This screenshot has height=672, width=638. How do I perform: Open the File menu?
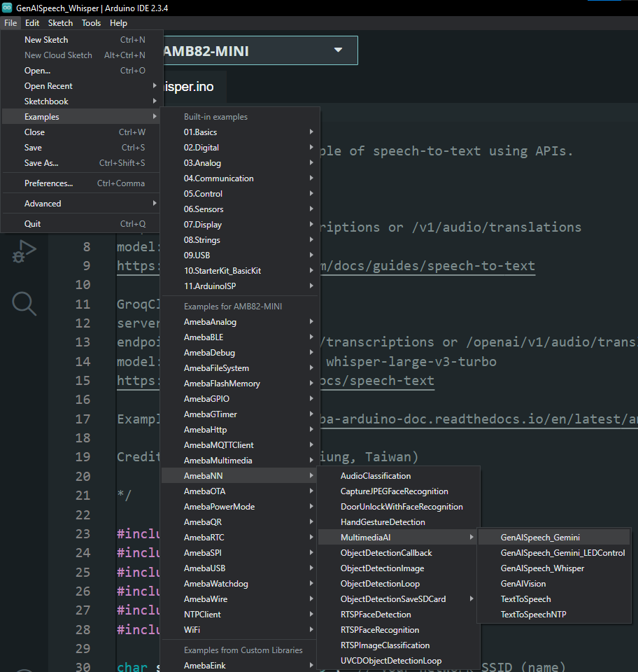(10, 23)
